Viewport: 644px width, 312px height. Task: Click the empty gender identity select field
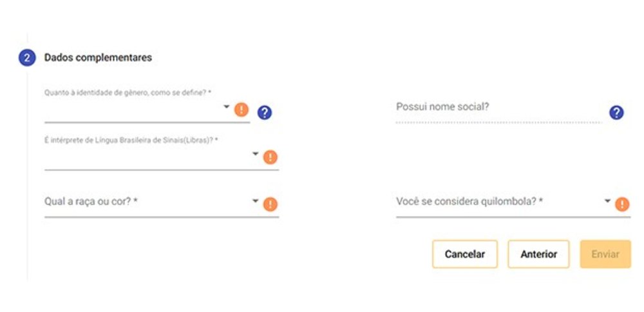click(x=147, y=110)
